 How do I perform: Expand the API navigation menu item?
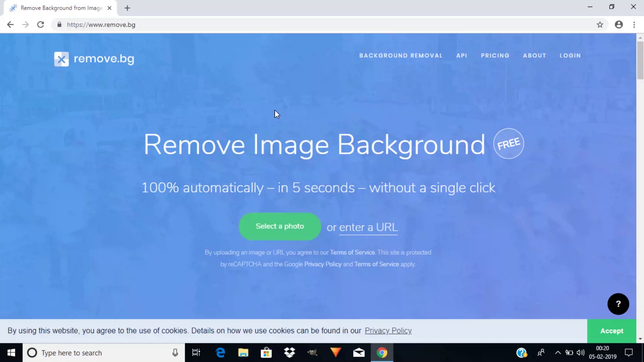tap(462, 55)
